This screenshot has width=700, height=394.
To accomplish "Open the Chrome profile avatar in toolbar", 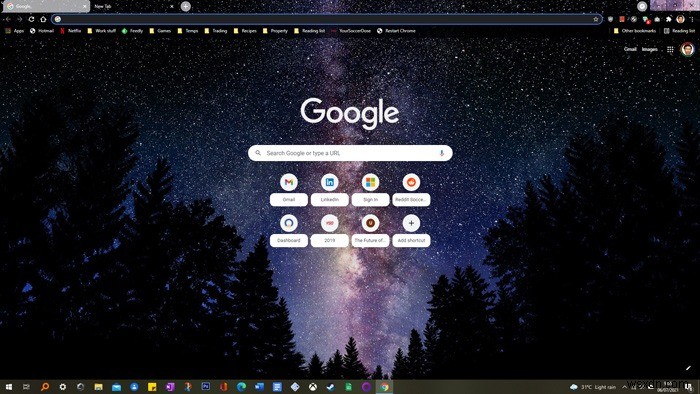I will [680, 19].
